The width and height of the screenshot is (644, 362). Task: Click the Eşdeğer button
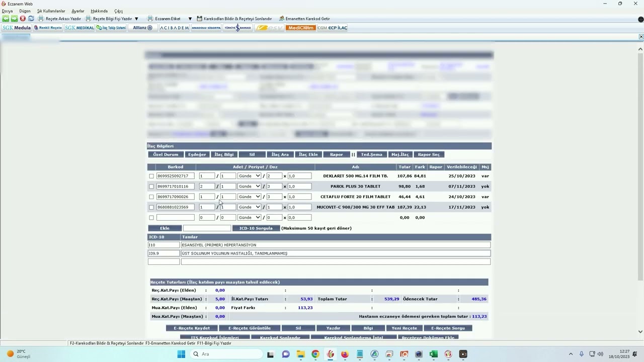click(197, 154)
